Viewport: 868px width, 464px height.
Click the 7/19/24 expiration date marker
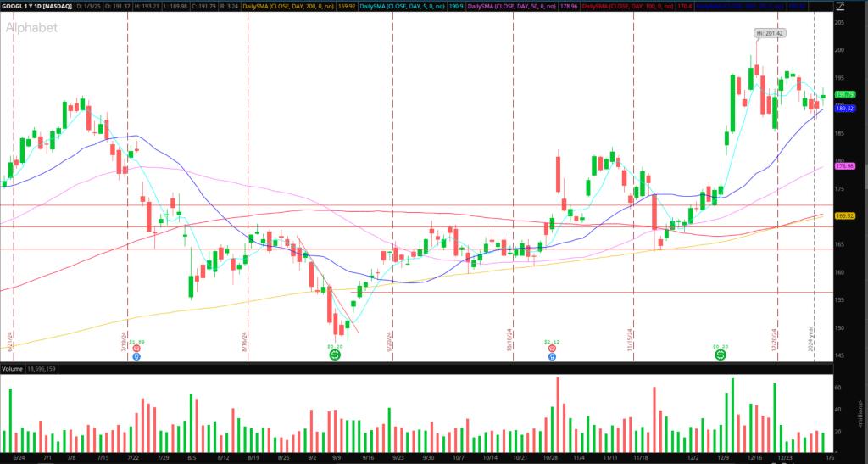pos(124,341)
